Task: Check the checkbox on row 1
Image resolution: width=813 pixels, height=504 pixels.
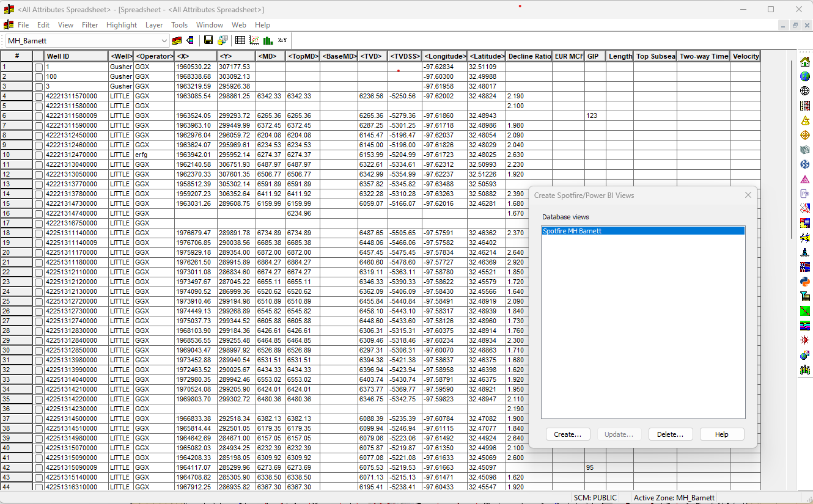Action: tap(39, 66)
